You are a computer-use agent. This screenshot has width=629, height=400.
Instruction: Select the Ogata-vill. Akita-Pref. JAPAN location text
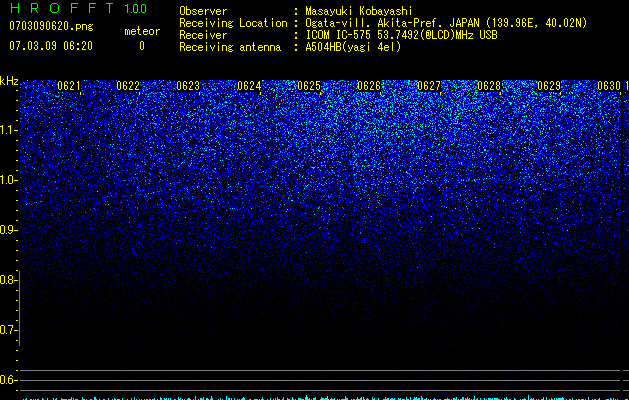tap(446, 23)
